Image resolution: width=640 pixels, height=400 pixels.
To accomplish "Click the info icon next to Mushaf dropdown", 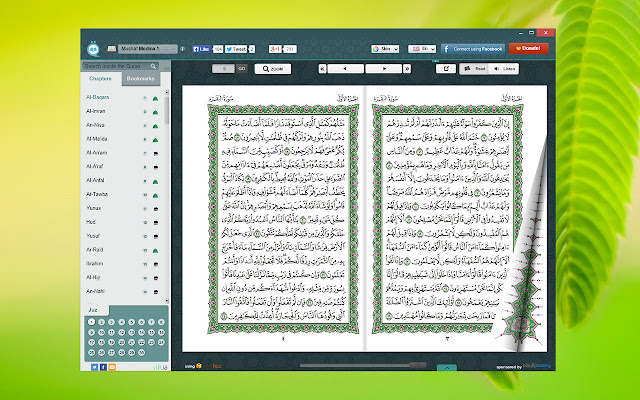I will (182, 49).
